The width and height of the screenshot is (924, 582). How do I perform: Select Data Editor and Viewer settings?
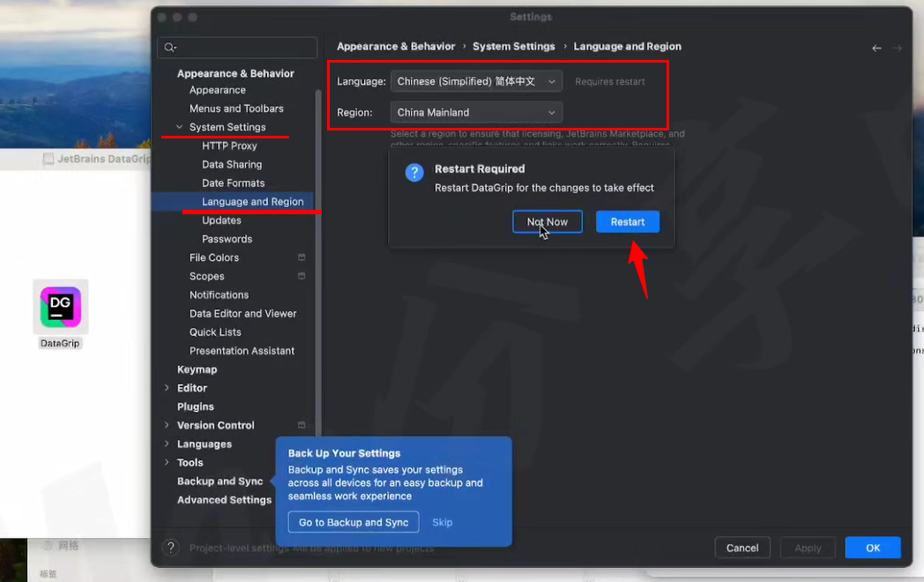242,314
